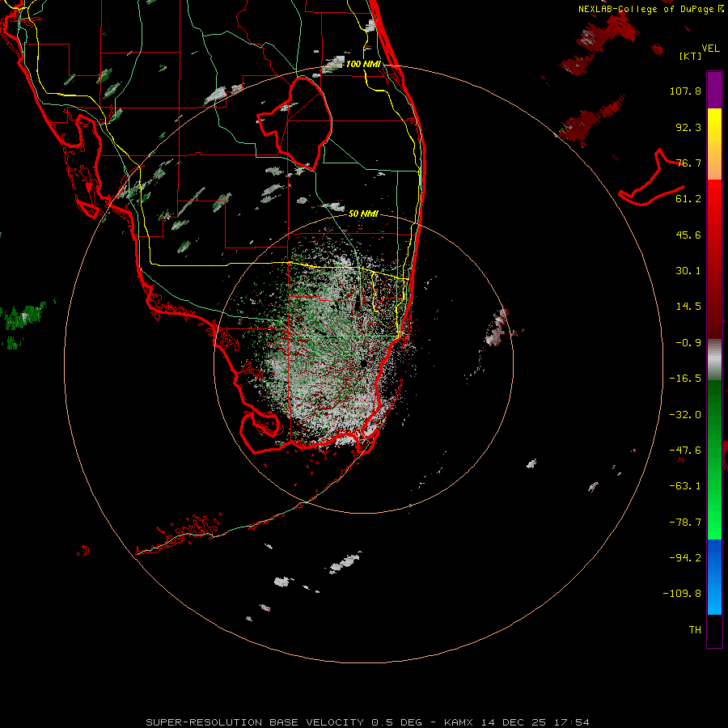
Task: Click the -32.0 velocity scale value
Action: point(685,415)
